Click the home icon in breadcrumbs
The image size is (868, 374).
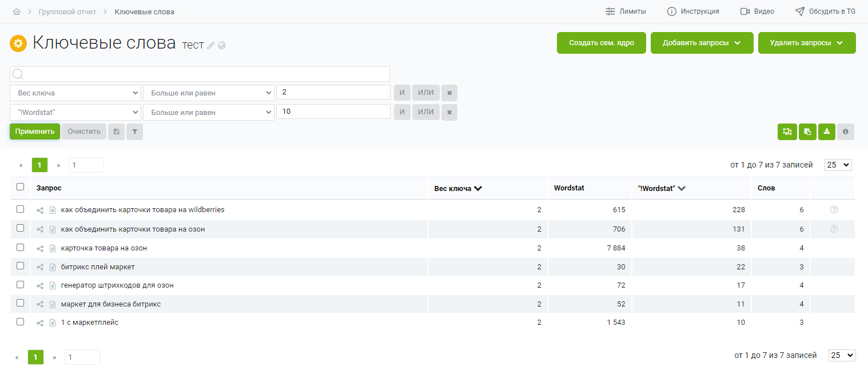tap(17, 11)
